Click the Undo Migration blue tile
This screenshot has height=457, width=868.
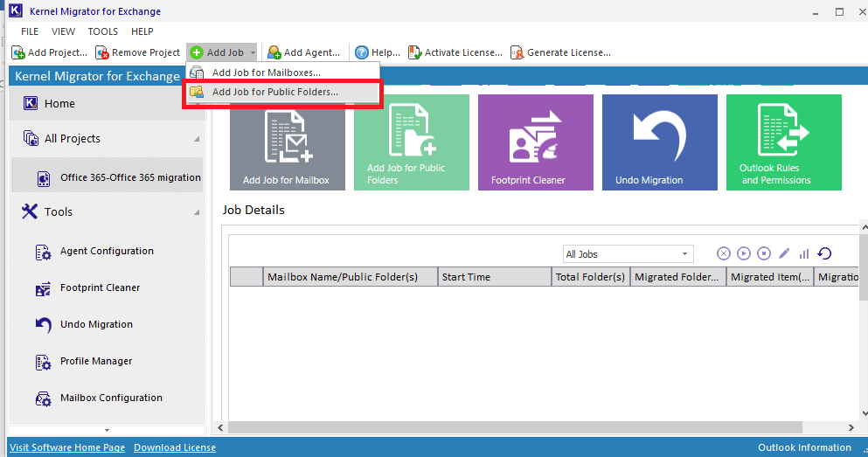pos(659,142)
